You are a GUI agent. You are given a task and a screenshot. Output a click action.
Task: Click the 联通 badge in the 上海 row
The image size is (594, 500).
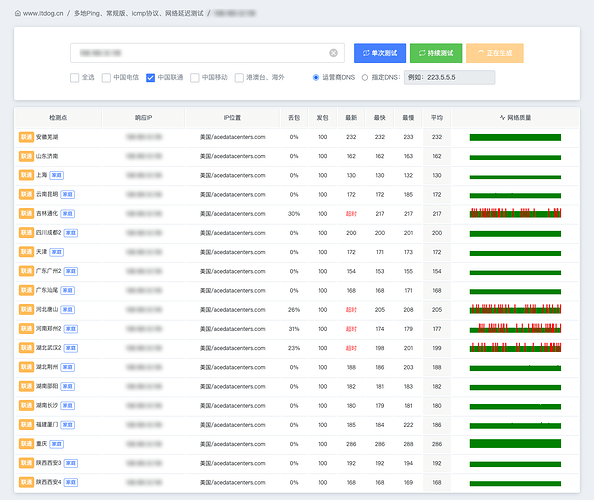click(26, 175)
